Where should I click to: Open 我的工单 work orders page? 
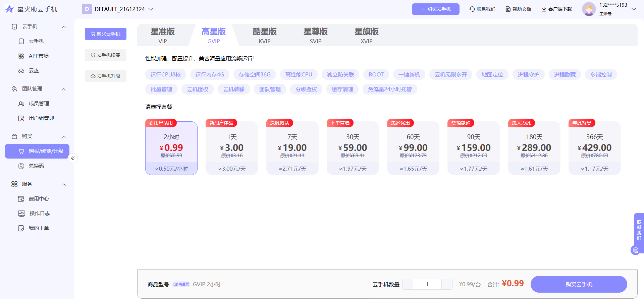[39, 228]
